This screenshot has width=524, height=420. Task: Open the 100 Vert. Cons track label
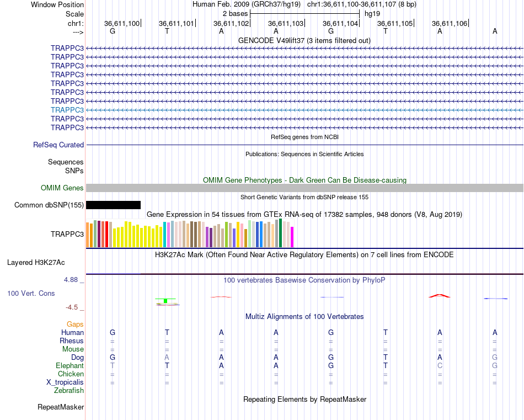(31, 293)
